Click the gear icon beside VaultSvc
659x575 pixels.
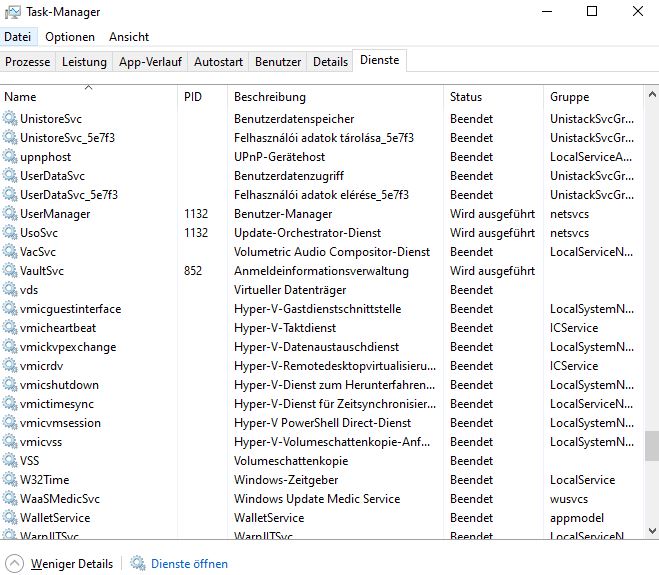(x=10, y=270)
